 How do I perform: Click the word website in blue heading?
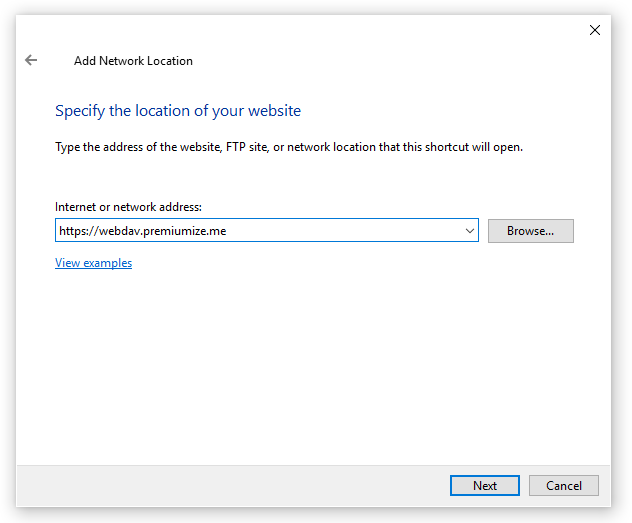(274, 111)
